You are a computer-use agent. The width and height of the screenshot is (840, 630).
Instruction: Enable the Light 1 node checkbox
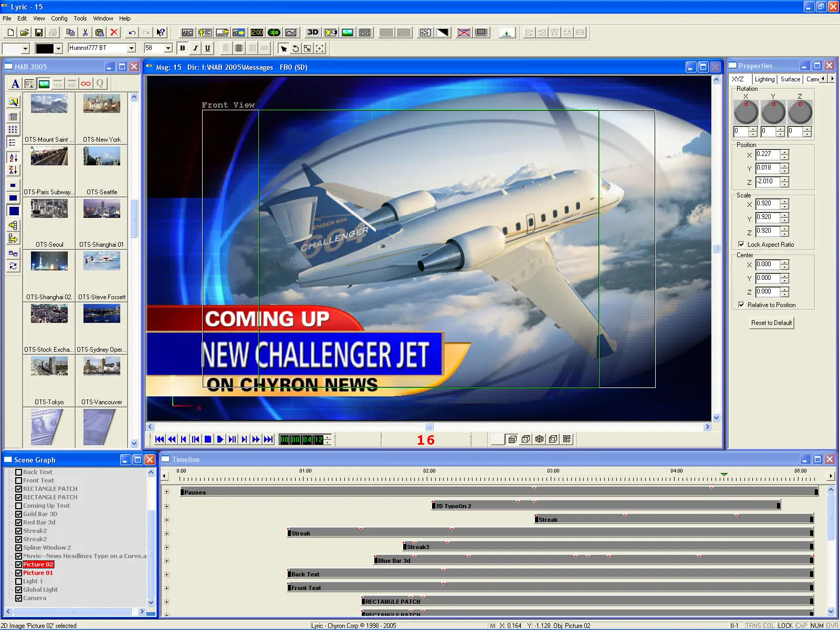19,581
